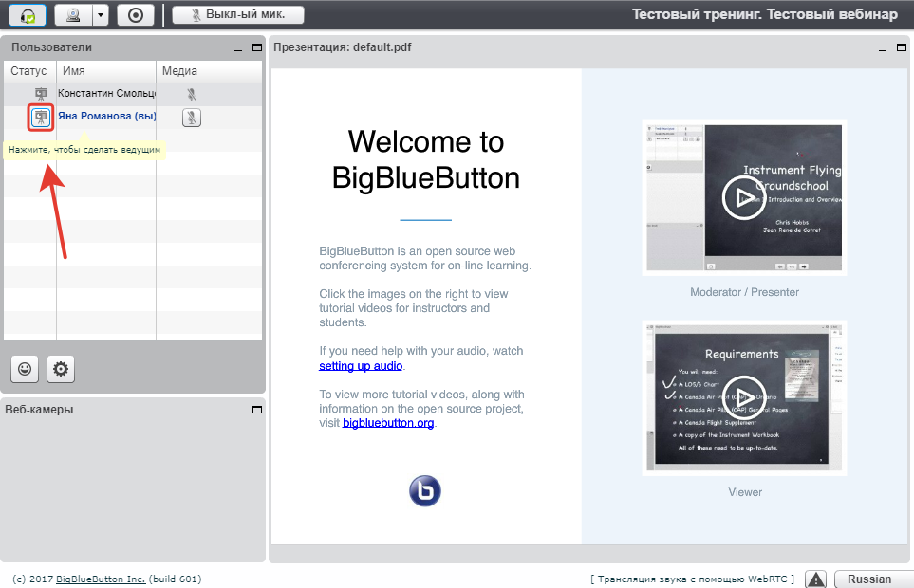
Task: Click the 'Пользователи' panel title
Action: click(51, 47)
